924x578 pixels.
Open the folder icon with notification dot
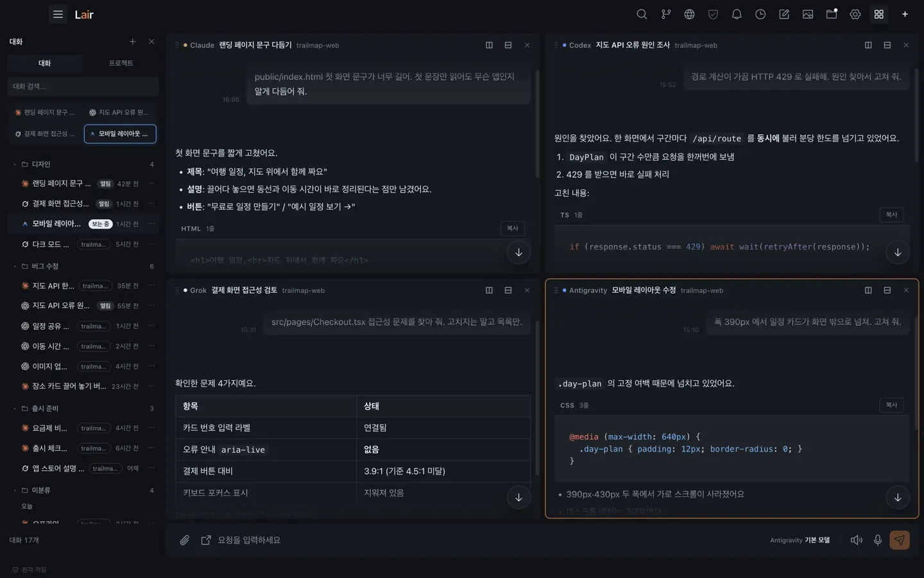click(832, 14)
